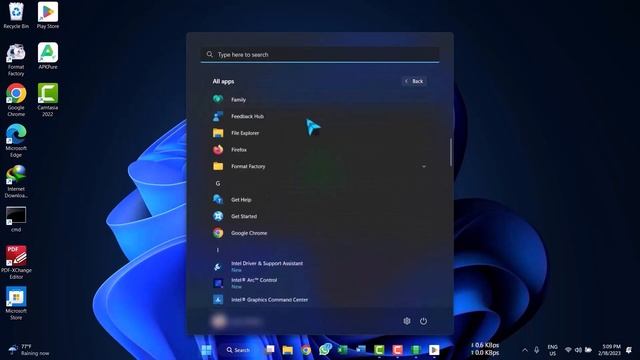Click the microphone tray icon
Viewport: 640px width, 360px height.
tap(537, 350)
